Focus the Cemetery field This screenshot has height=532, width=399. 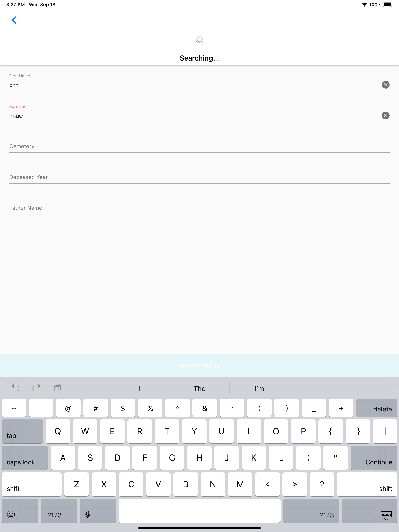[x=199, y=146]
